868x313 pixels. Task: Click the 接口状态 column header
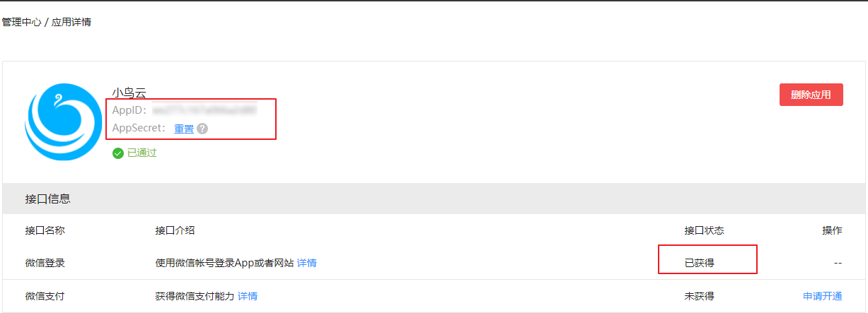[x=704, y=230]
